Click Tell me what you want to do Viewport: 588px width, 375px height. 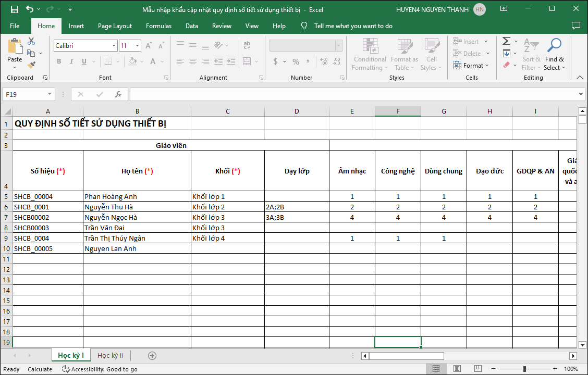click(353, 26)
